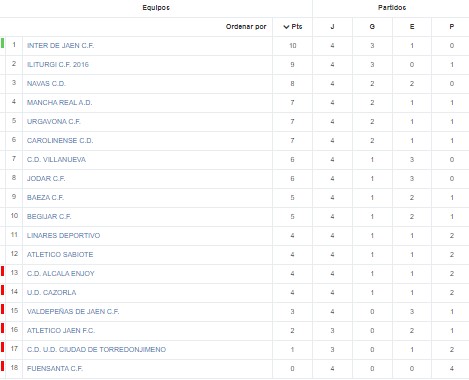Open the FUENSANTA C.F. team link

[55, 369]
